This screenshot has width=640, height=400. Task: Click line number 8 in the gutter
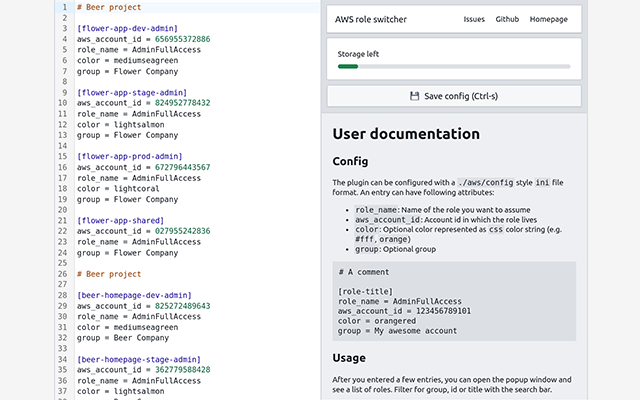click(64, 82)
